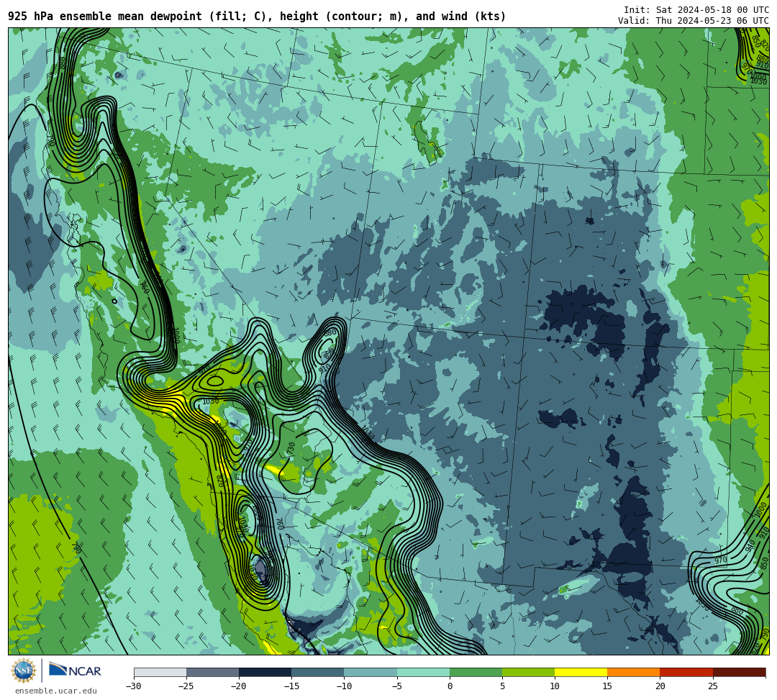
Task: Click the colorbar label 10
Action: (x=555, y=686)
